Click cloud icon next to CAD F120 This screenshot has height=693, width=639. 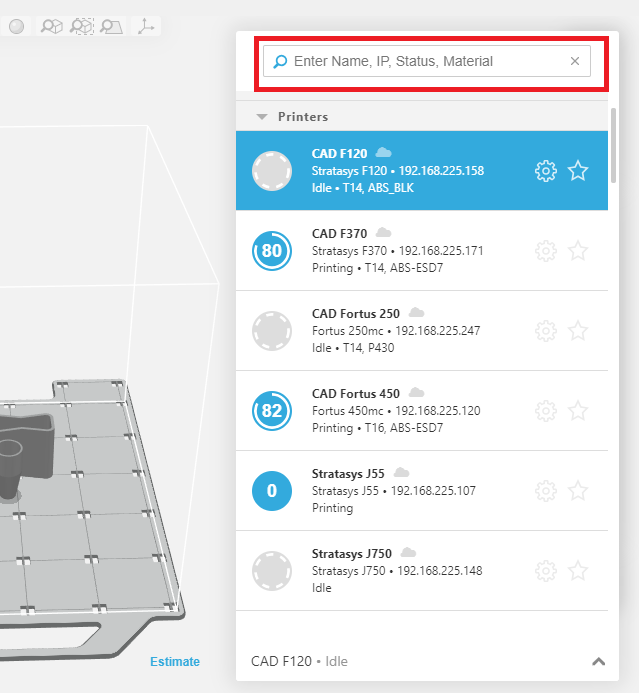383,152
